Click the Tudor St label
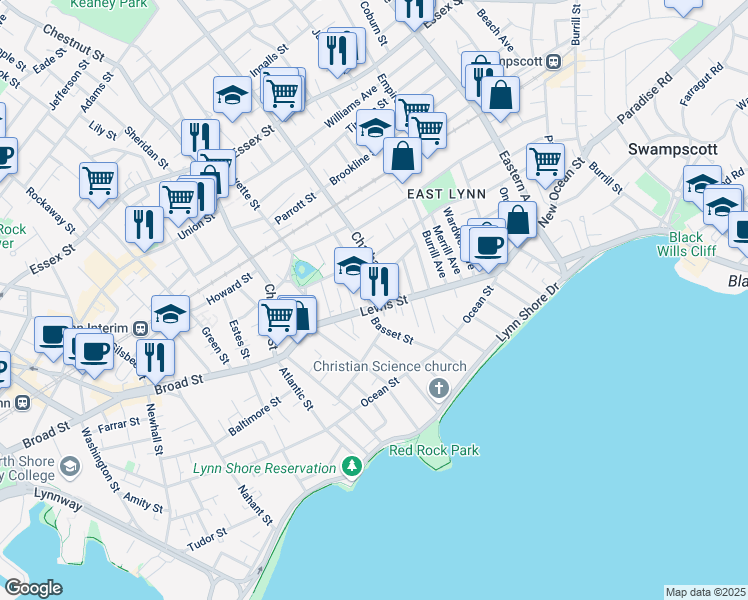 coord(207,539)
